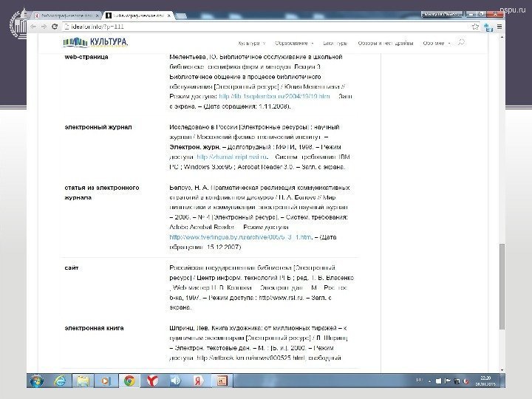Open Windows Explorer folder in the taskbar

pyautogui.click(x=83, y=381)
